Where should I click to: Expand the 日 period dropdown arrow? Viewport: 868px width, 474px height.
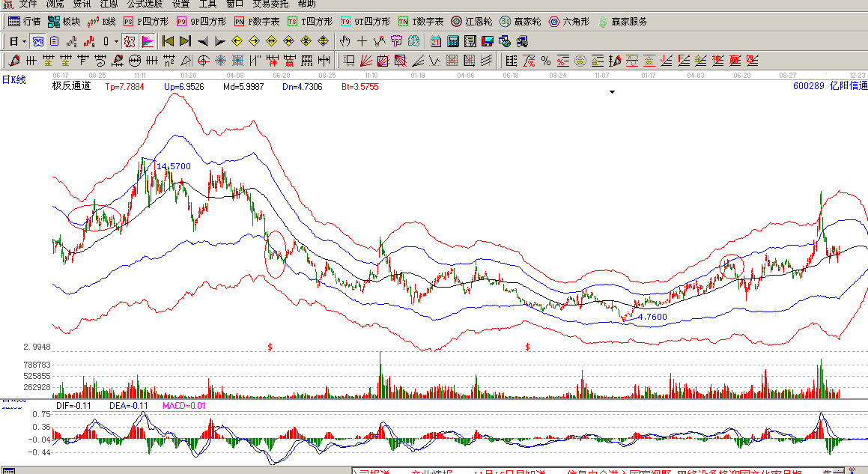click(x=24, y=41)
